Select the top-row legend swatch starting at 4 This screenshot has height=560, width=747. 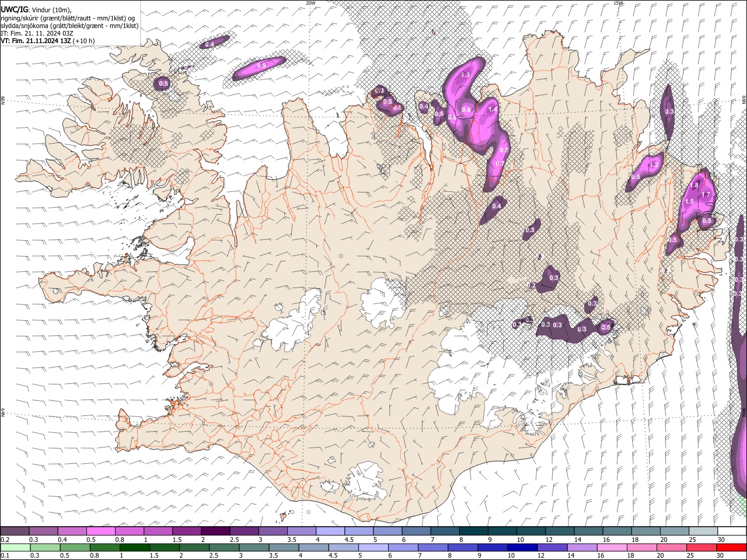[330, 531]
